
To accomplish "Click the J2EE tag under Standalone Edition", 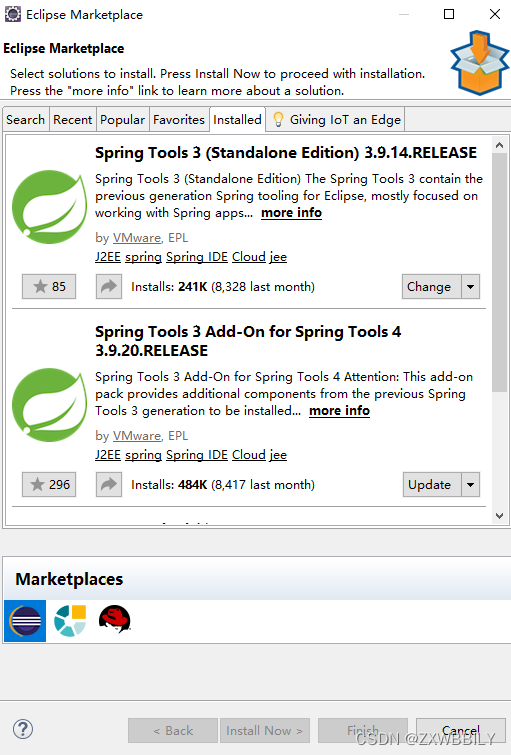I will tap(108, 257).
